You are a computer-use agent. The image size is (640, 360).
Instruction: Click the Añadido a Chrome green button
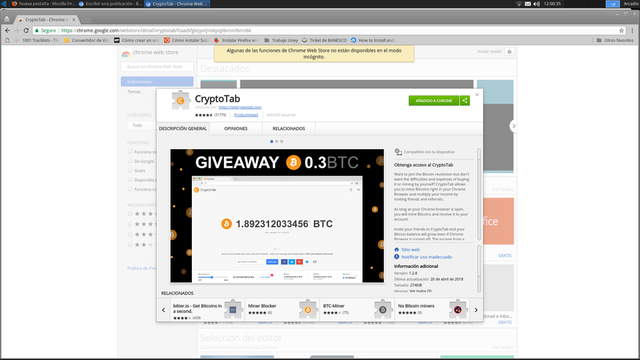[x=434, y=100]
